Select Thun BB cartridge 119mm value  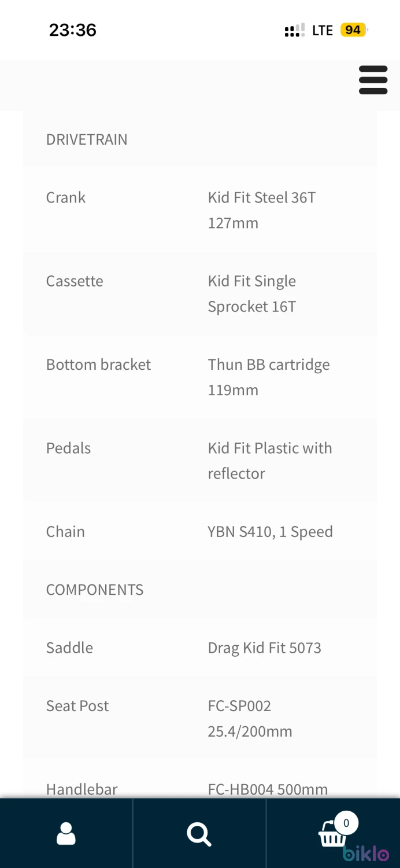coord(269,377)
